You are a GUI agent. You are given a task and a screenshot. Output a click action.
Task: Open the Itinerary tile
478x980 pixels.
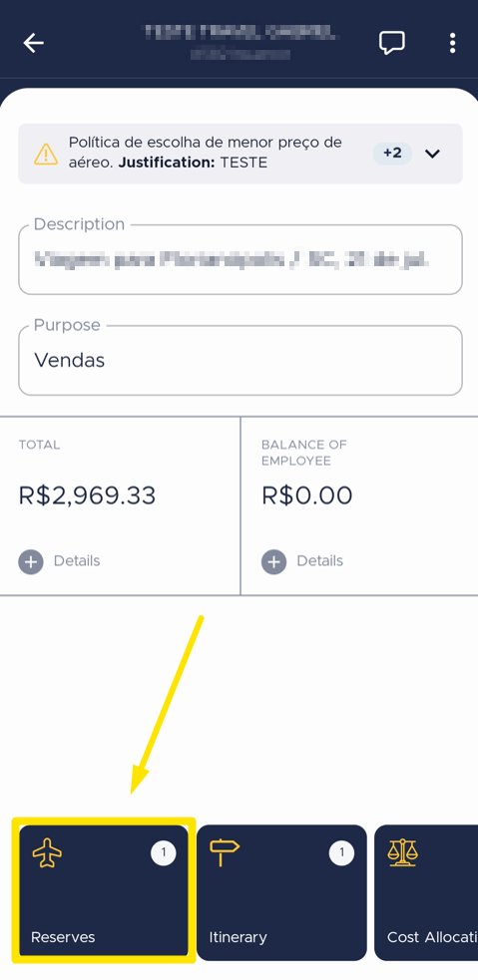tap(281, 892)
